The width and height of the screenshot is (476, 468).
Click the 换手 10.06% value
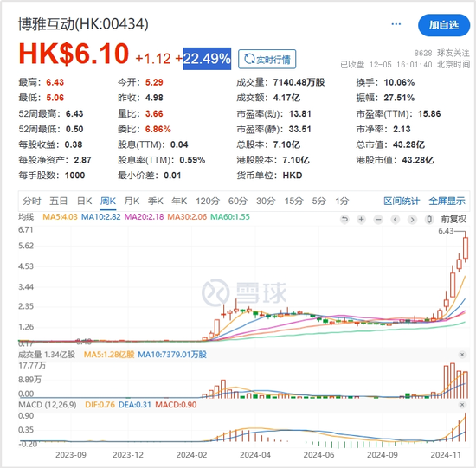point(399,82)
